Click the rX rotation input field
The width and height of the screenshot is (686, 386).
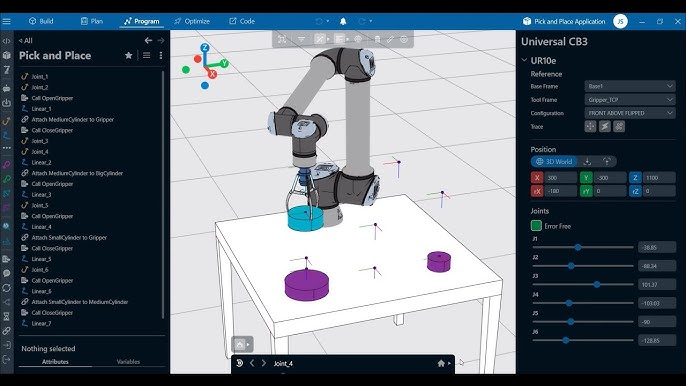[561, 191]
